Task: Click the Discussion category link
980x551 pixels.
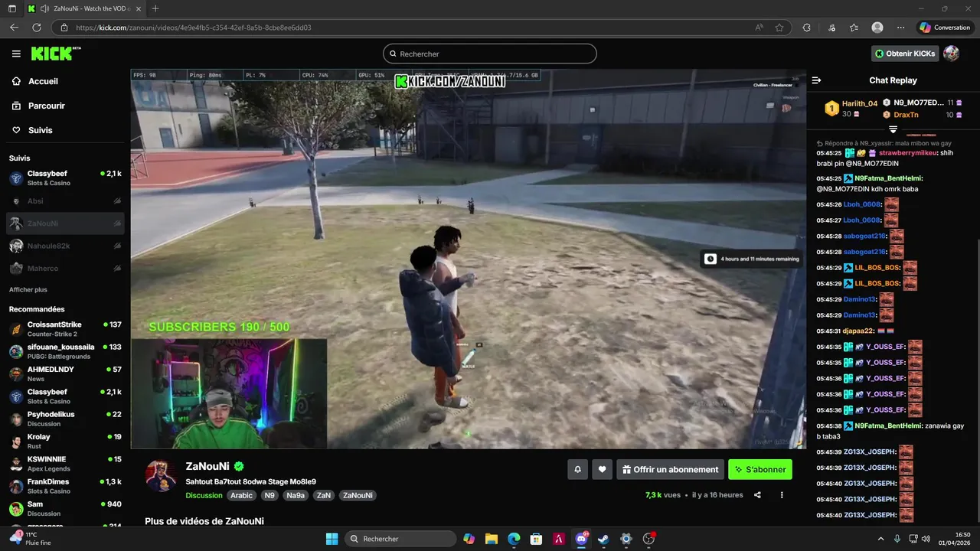Action: point(204,495)
